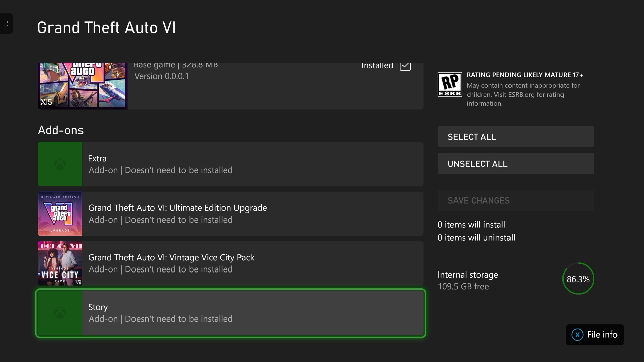Click the Xbox logo icon on Extra add-on
This screenshot has width=644, height=362.
[60, 164]
